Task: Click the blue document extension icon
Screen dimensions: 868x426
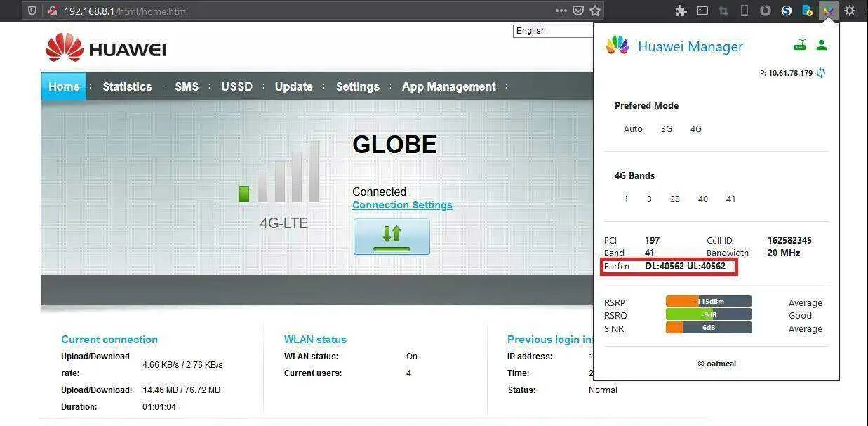Action: (x=808, y=11)
